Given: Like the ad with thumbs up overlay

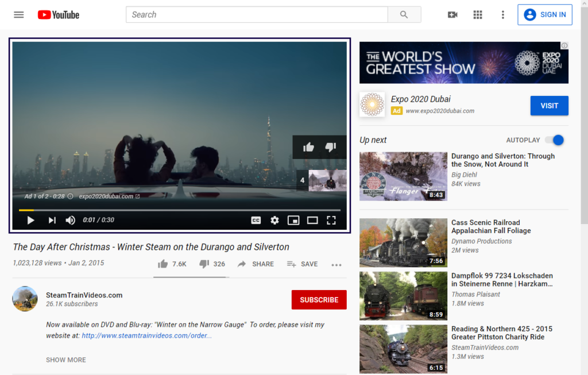Looking at the screenshot, I should pyautogui.click(x=308, y=147).
